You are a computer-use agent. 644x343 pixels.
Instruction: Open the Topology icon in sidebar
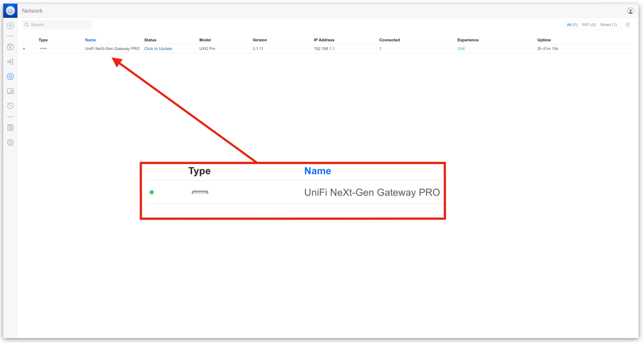[10, 62]
